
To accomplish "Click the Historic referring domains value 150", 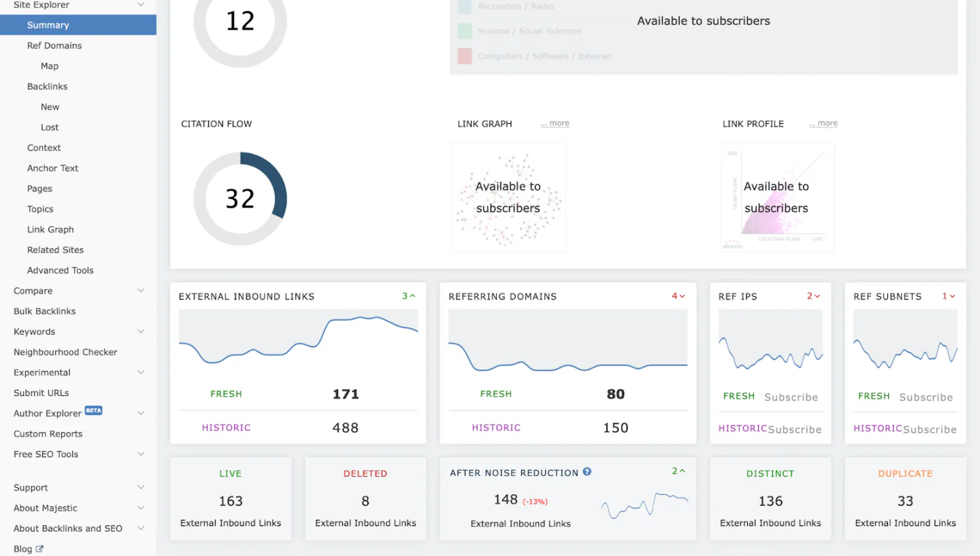I will click(x=616, y=428).
